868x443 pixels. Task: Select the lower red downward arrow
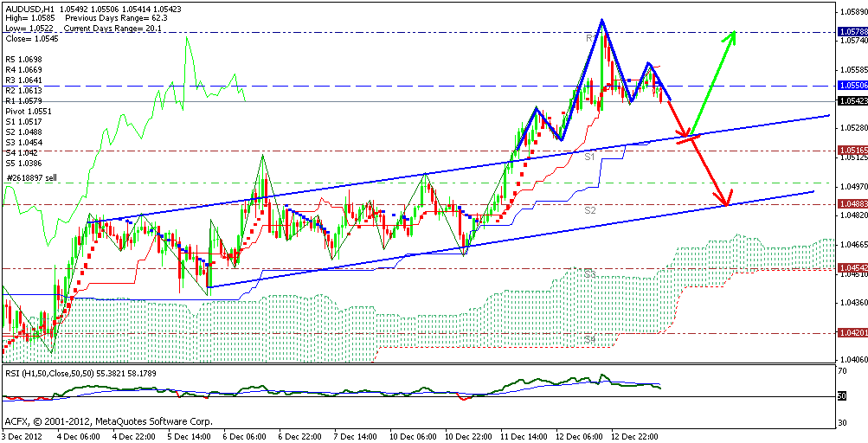pyautogui.click(x=716, y=172)
